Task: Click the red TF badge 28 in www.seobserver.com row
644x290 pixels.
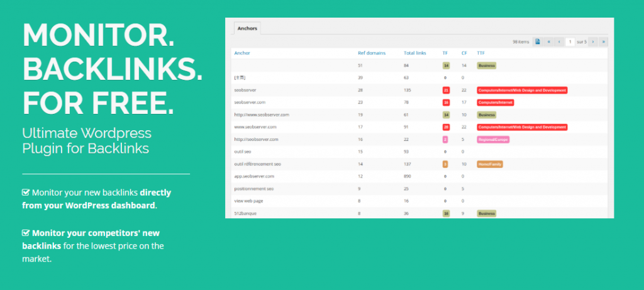Action: coord(445,127)
